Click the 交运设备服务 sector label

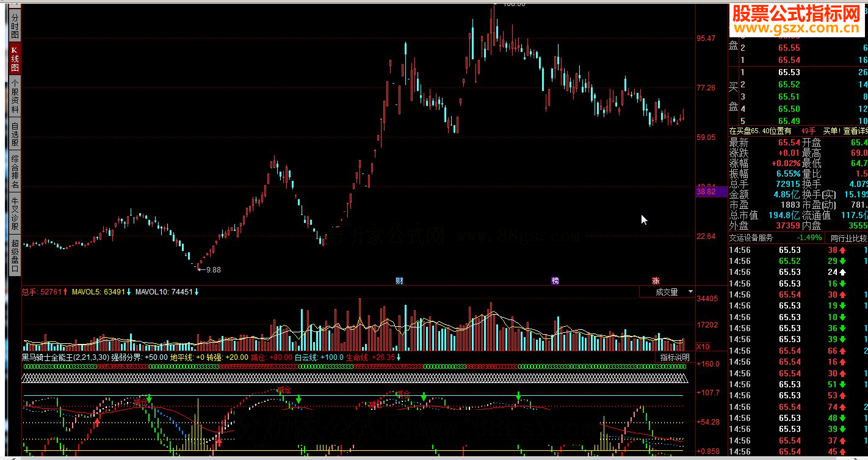pos(751,238)
